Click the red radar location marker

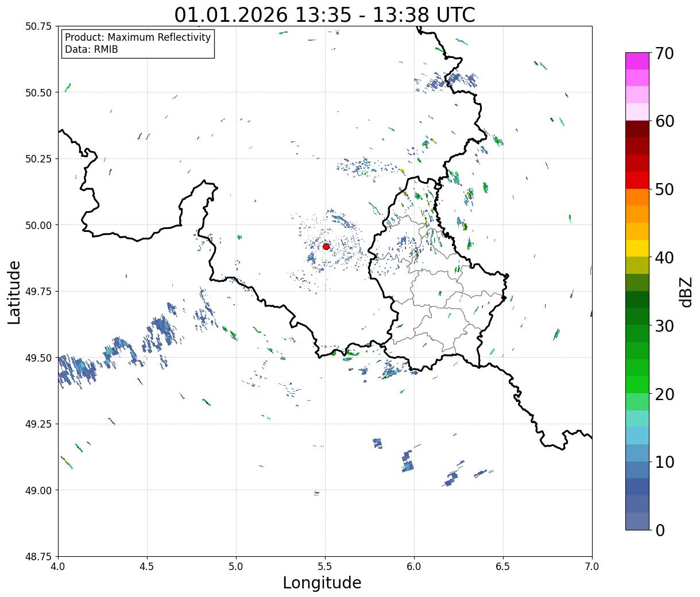(x=326, y=246)
